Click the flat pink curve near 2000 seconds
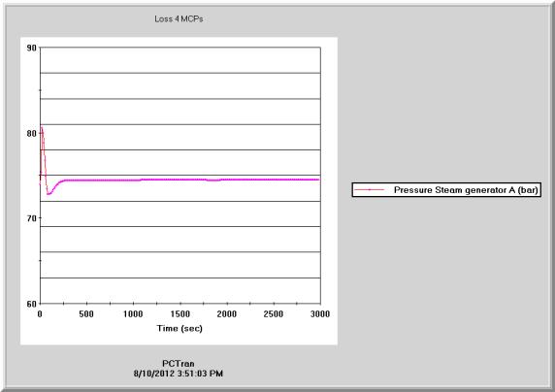 (226, 180)
